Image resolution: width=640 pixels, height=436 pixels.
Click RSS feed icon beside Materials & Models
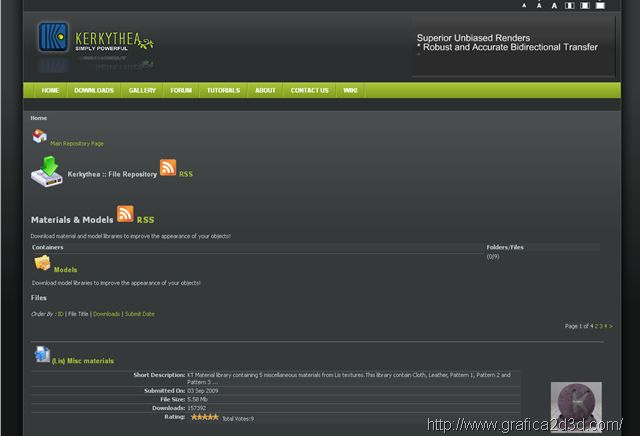coord(125,214)
